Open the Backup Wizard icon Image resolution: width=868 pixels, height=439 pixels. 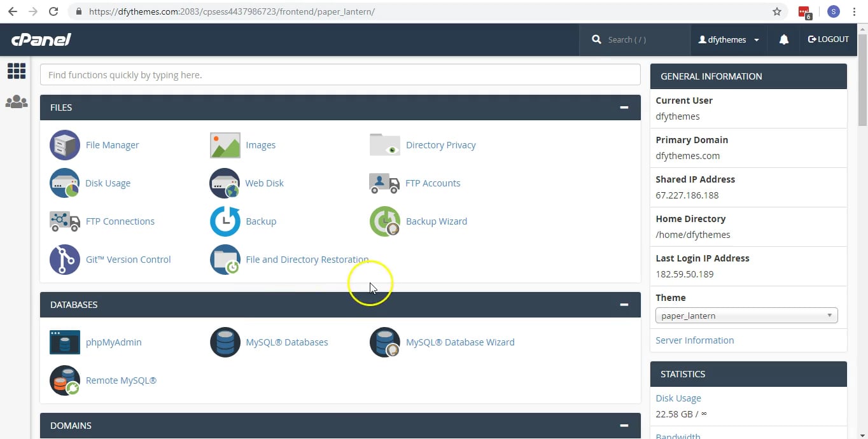(385, 221)
